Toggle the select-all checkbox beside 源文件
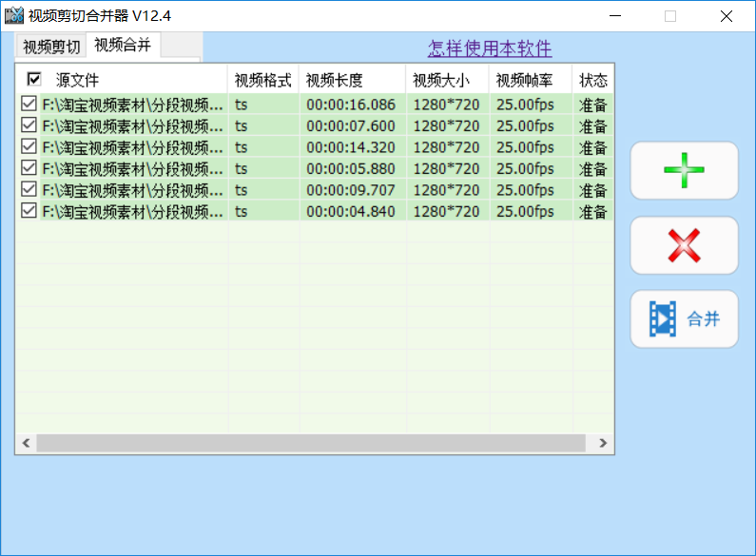The width and height of the screenshot is (756, 556). pyautogui.click(x=34, y=80)
